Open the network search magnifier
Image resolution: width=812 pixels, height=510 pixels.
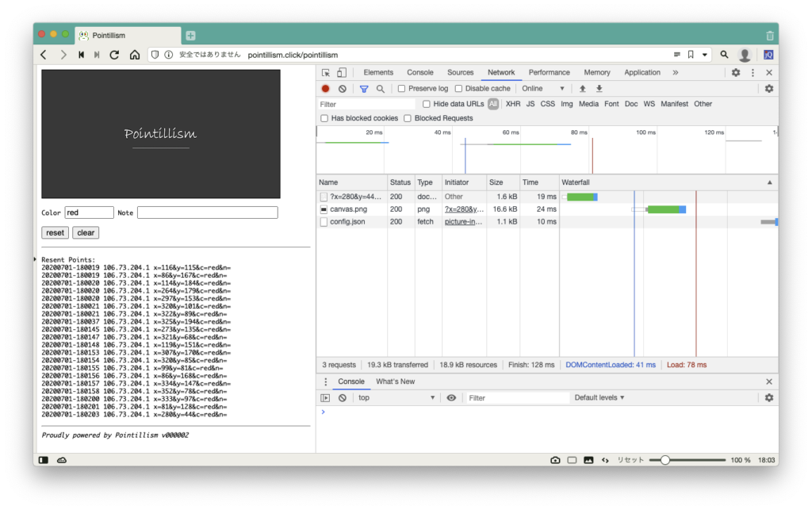[381, 89]
